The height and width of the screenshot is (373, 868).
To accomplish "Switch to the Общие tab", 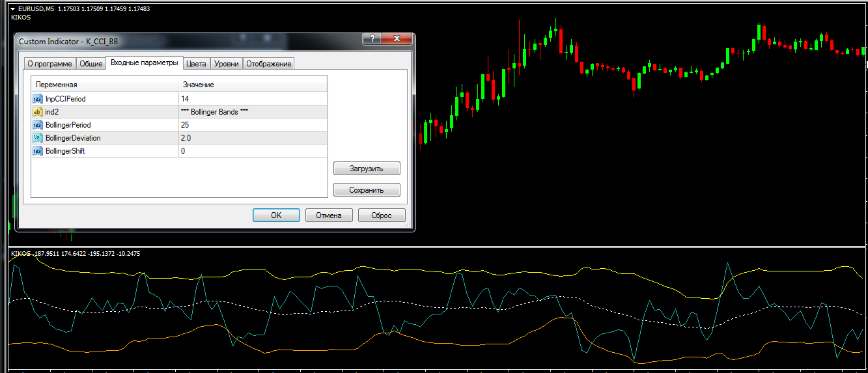I will point(91,64).
